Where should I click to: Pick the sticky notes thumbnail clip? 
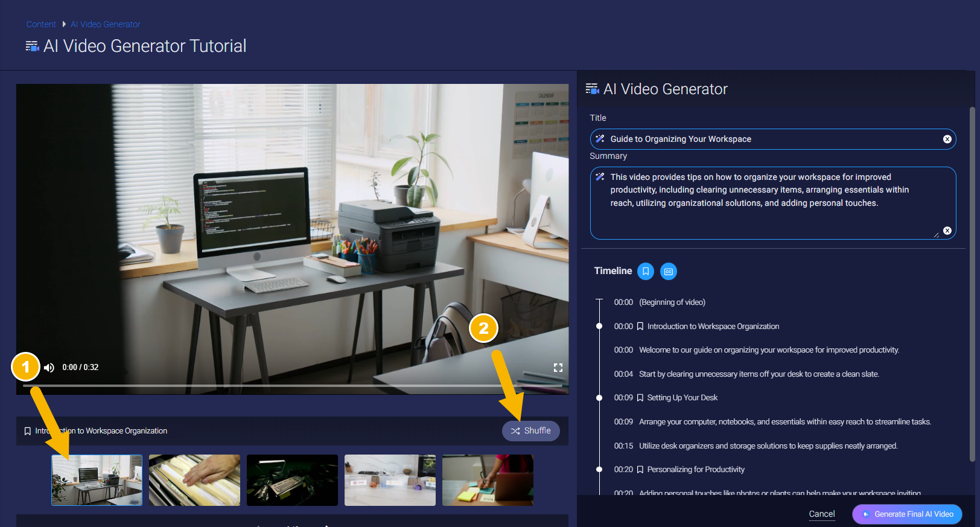(x=488, y=480)
